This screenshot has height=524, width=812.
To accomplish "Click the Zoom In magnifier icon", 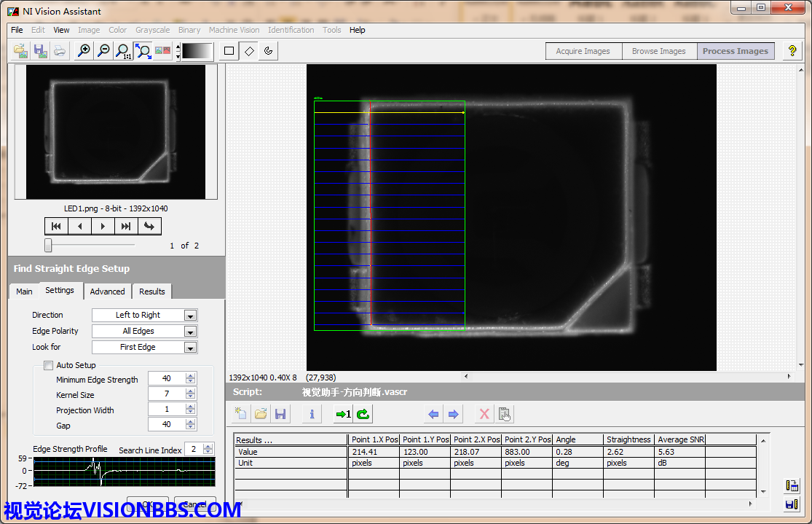I will (84, 51).
